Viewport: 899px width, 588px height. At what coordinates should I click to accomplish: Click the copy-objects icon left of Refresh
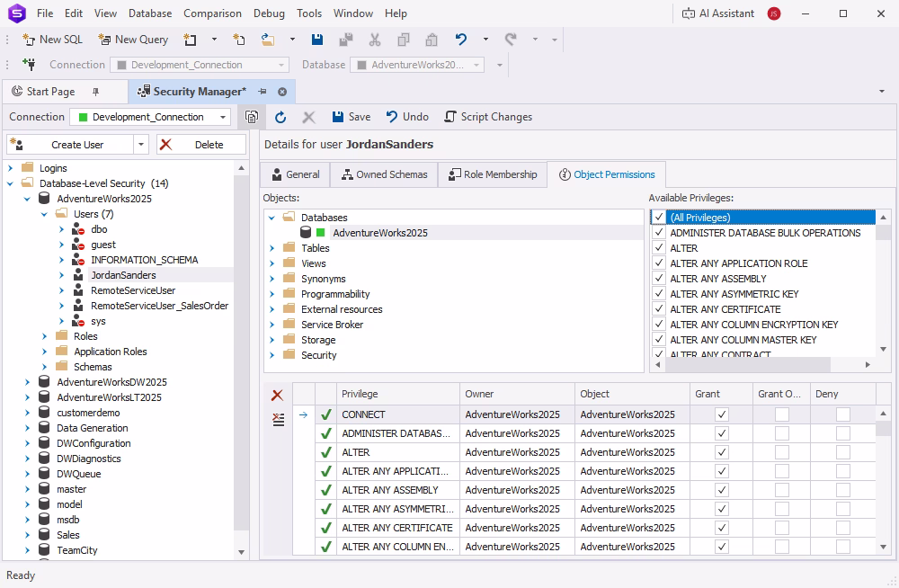coord(252,117)
